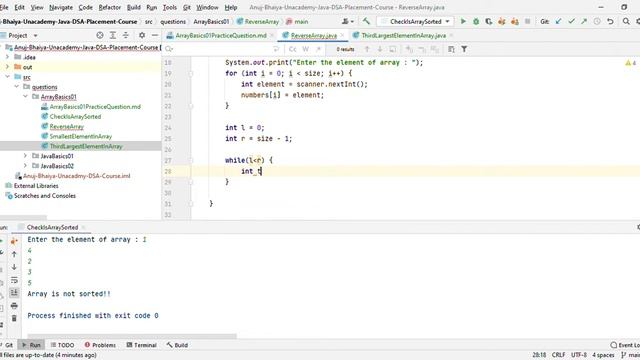This screenshot has height=360, width=640.
Task: Update project via Git blue arrow
Action: (x=558, y=21)
